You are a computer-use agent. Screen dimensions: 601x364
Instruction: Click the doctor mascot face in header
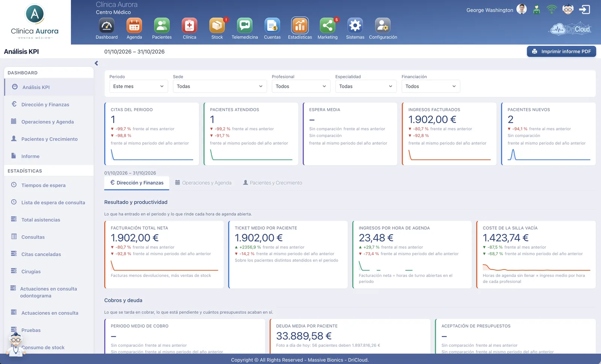[568, 9]
